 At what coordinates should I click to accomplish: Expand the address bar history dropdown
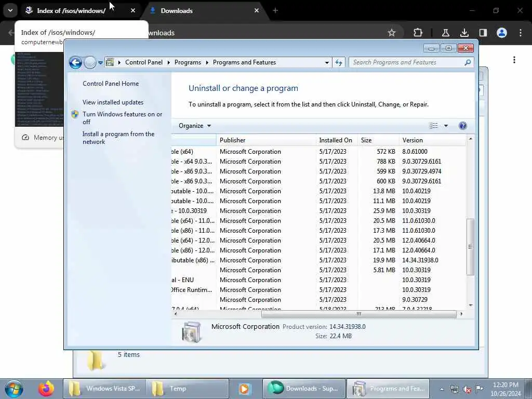click(x=327, y=62)
